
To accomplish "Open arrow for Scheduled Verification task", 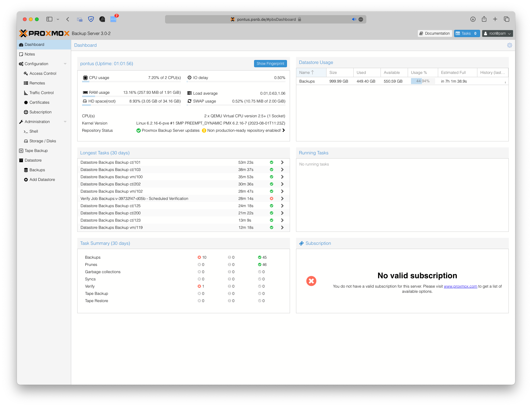I will tap(282, 198).
